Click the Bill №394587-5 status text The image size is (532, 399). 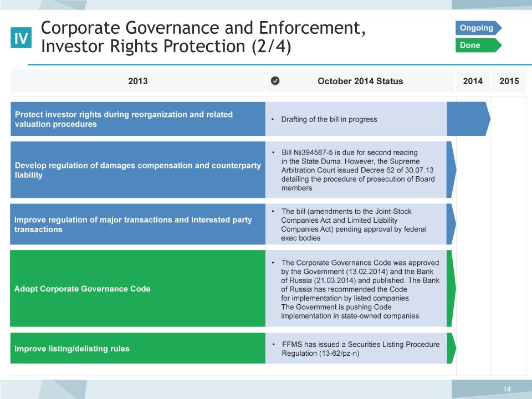coord(358,170)
